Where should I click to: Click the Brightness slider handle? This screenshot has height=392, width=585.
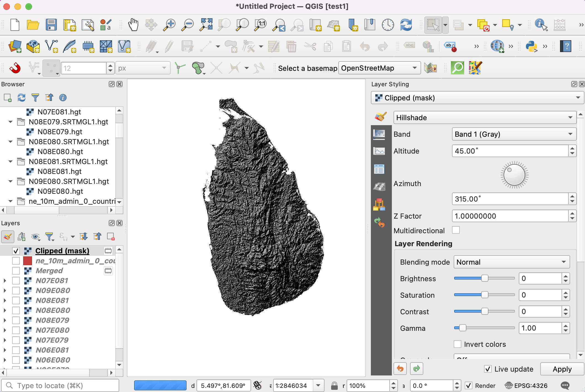click(485, 278)
